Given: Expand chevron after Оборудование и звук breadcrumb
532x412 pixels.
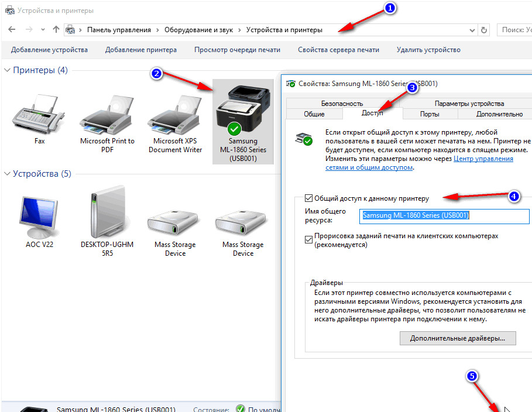Looking at the screenshot, I should pos(239,30).
